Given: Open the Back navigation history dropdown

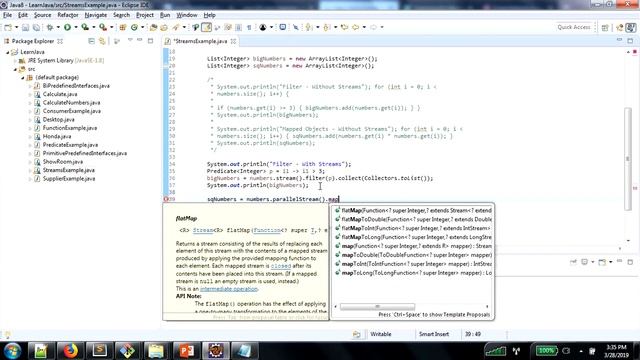Looking at the screenshot, I should pyautogui.click(x=364, y=27).
